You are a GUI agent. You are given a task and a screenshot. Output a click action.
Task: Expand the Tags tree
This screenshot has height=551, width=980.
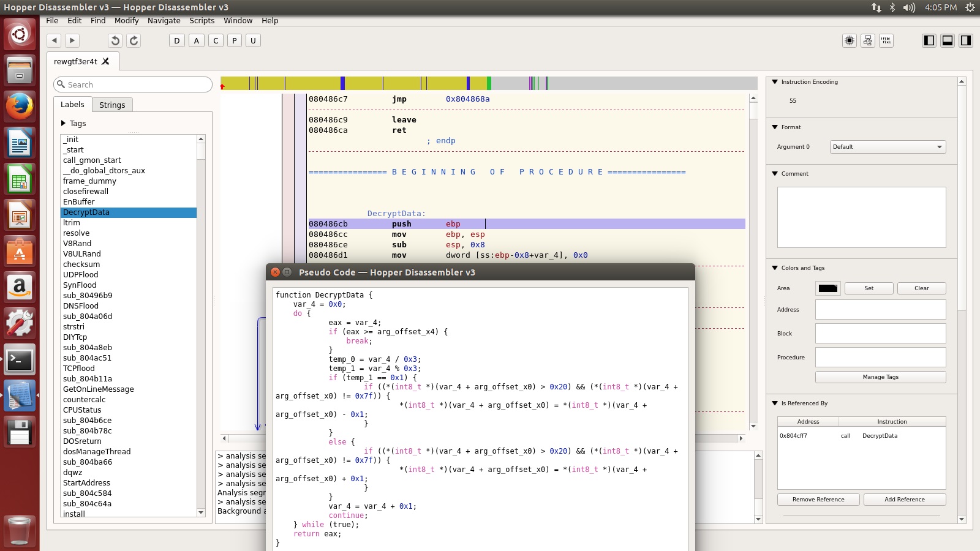coord(63,123)
